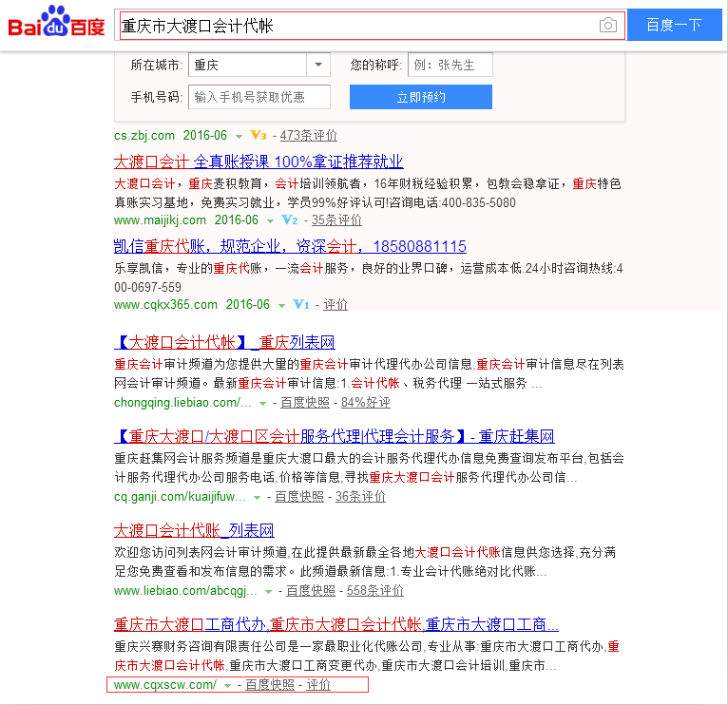Open camera image search in search box
Image resolution: width=728 pixels, height=705 pixels.
pos(608,26)
